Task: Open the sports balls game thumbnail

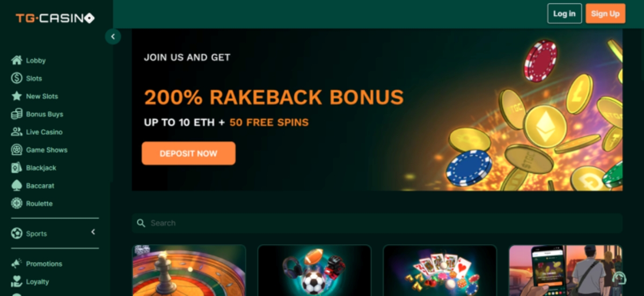Action: (x=314, y=270)
